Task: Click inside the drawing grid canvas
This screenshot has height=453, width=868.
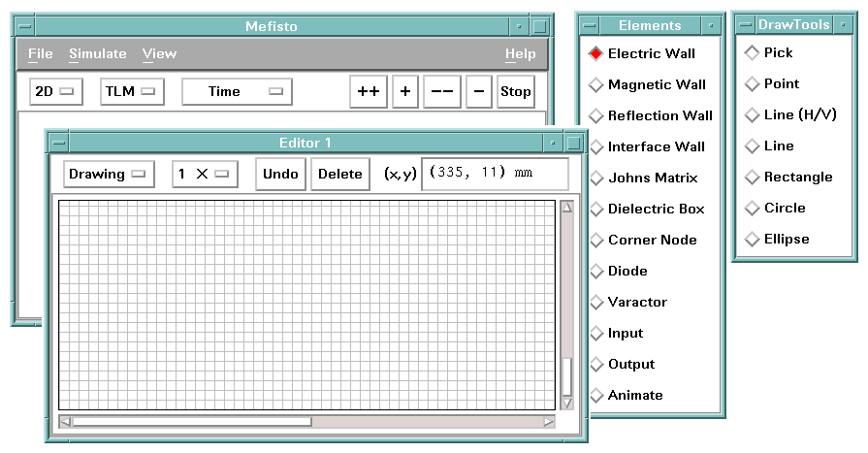Action: (x=306, y=306)
